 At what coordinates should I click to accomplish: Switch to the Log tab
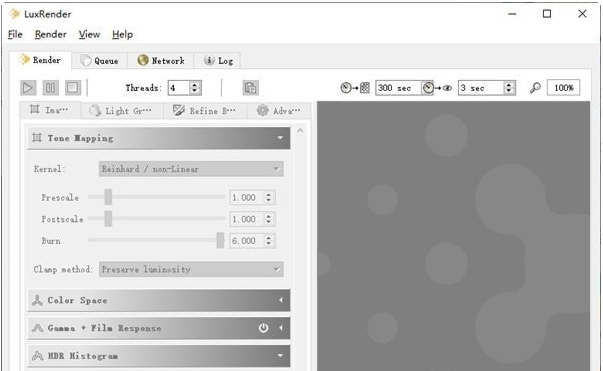[218, 61]
